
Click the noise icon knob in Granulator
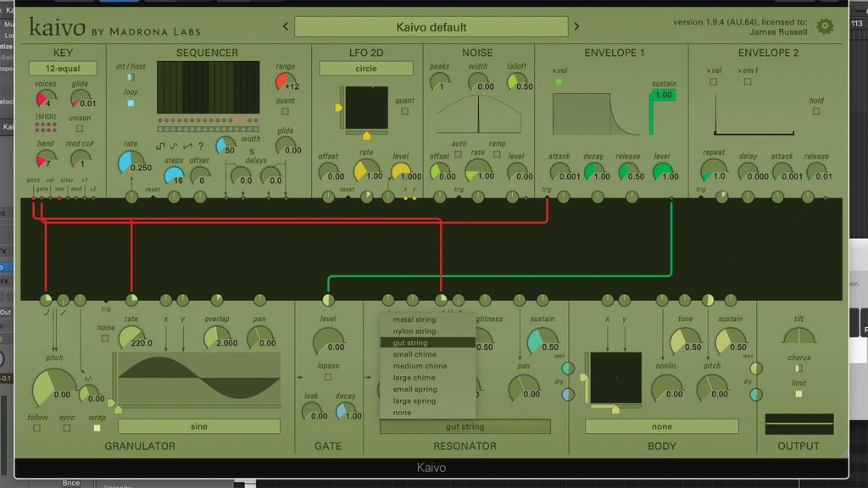[103, 337]
